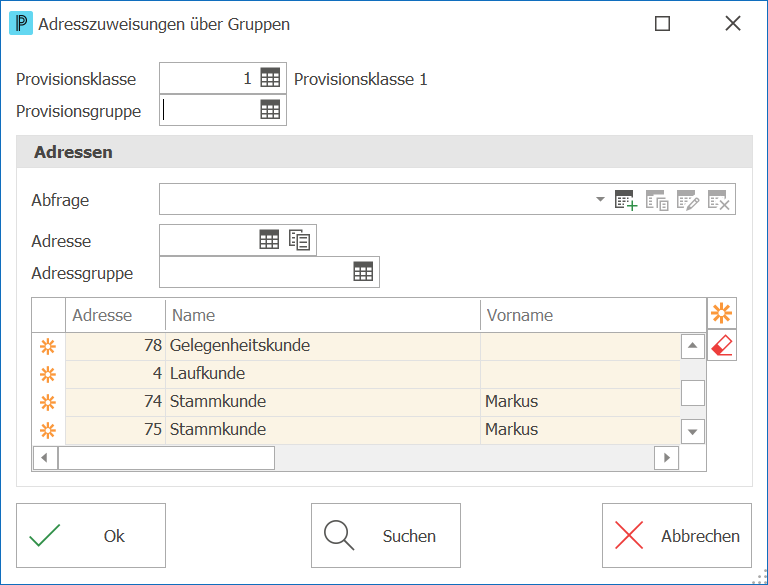This screenshot has width=768, height=585.
Task: Expand the Abfrage dropdown arrow
Action: click(x=600, y=199)
